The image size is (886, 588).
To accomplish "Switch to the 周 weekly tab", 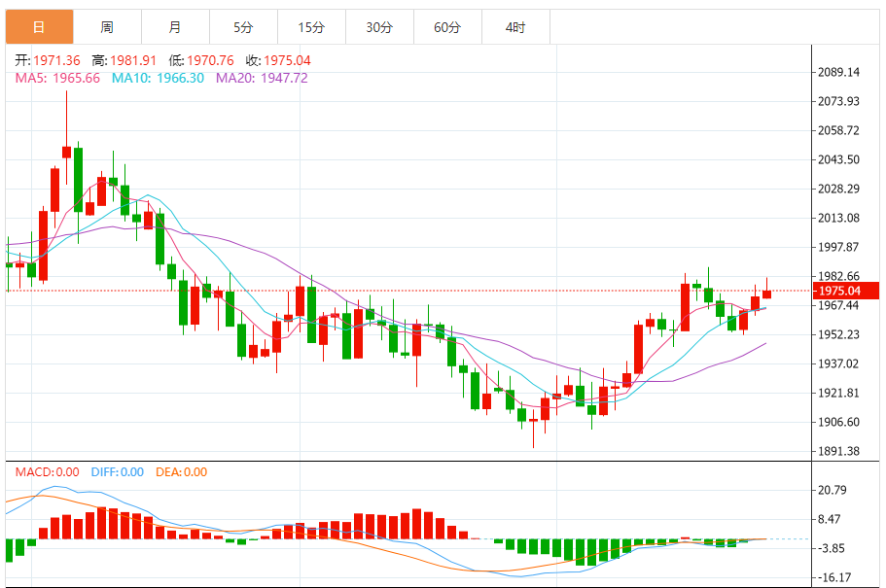I will click(x=107, y=26).
